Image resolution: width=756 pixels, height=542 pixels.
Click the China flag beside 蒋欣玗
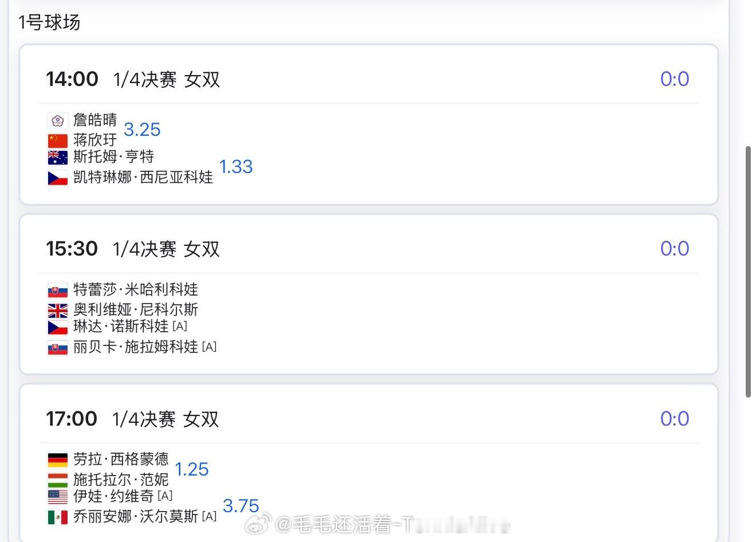tap(57, 140)
